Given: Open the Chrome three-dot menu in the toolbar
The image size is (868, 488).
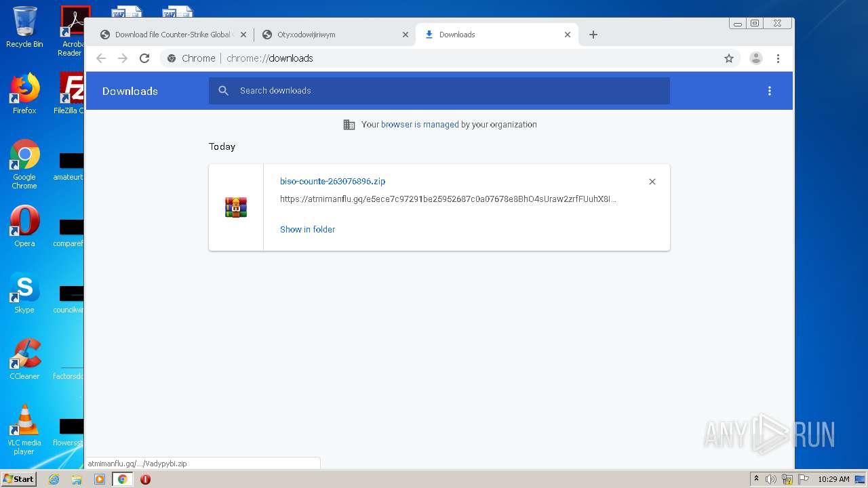Looking at the screenshot, I should 778,58.
